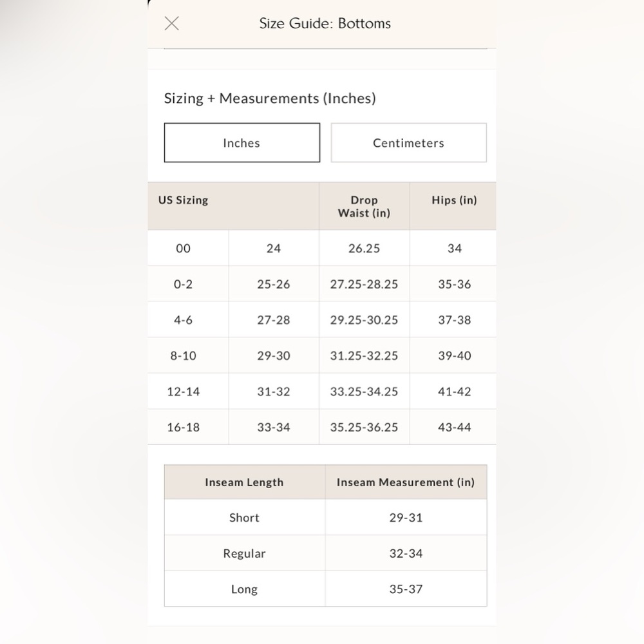Select the Inches unit toggle
644x644 pixels.
(x=242, y=142)
